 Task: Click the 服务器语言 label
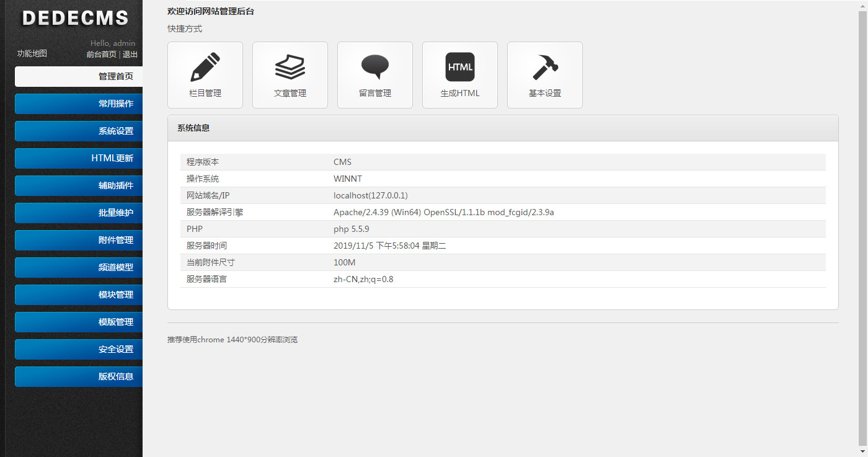pyautogui.click(x=207, y=280)
